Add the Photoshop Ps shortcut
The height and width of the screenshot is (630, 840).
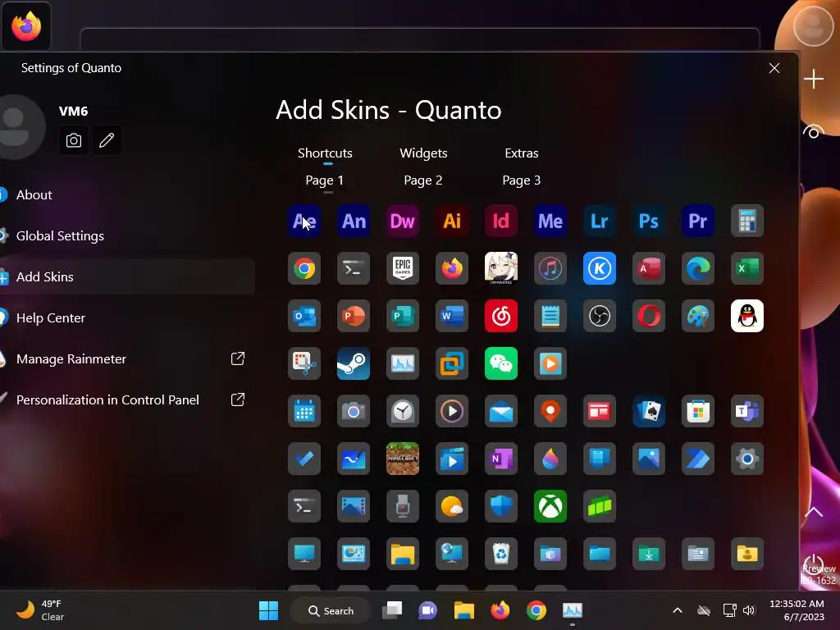click(x=649, y=221)
